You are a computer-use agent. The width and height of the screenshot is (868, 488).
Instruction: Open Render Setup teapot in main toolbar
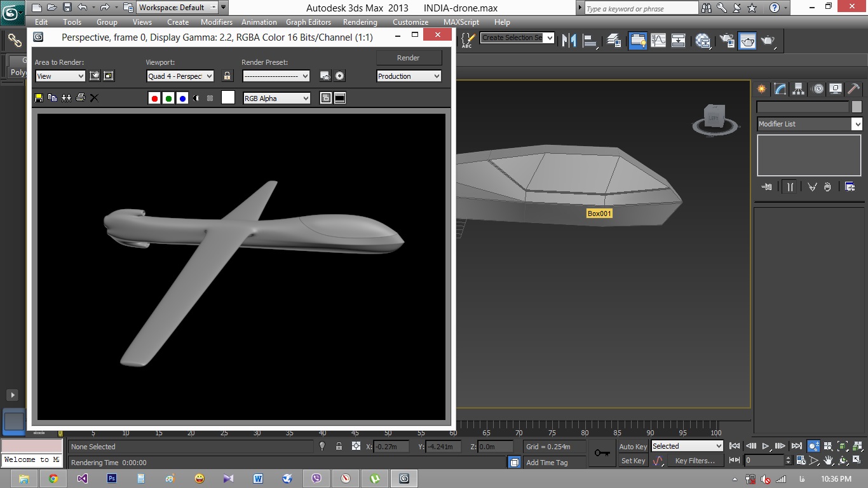coord(727,41)
